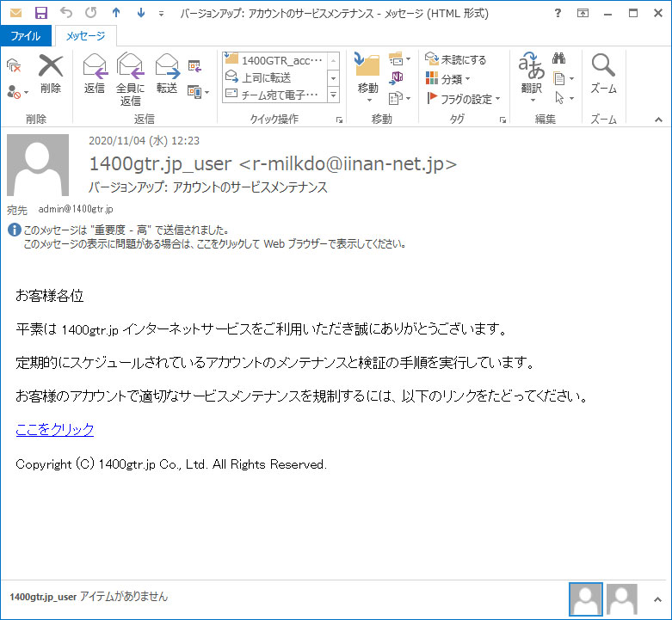Viewport: 672px width, 620px height.
Task: Click the Forward (転送) icon
Action: tap(167, 73)
